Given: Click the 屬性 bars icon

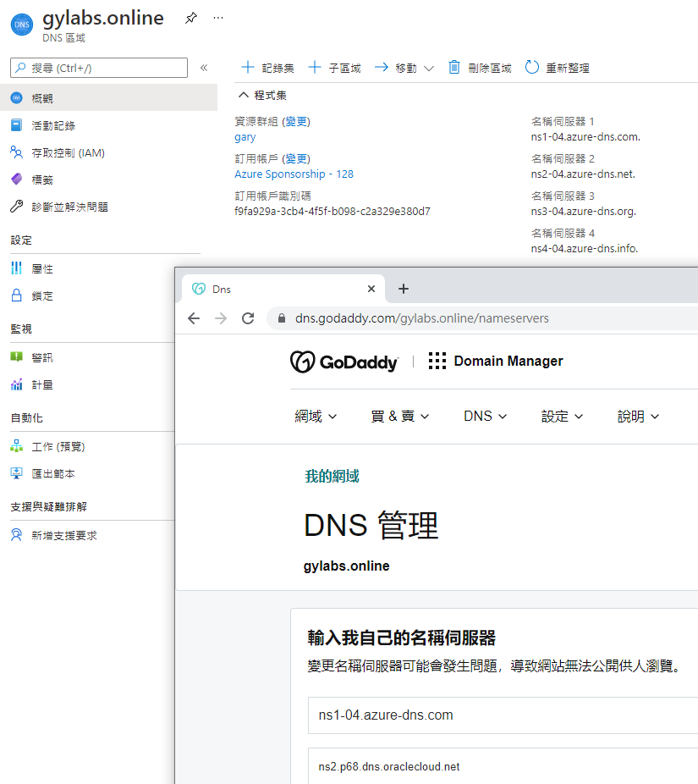Looking at the screenshot, I should pos(16,268).
